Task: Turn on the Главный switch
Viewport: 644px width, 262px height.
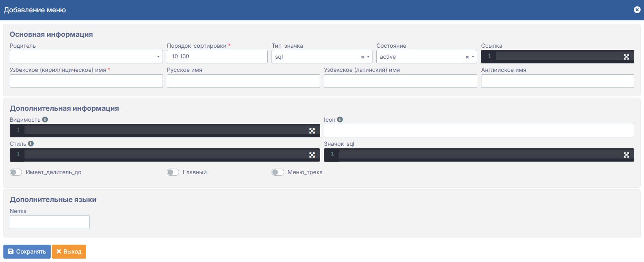Action: [173, 172]
